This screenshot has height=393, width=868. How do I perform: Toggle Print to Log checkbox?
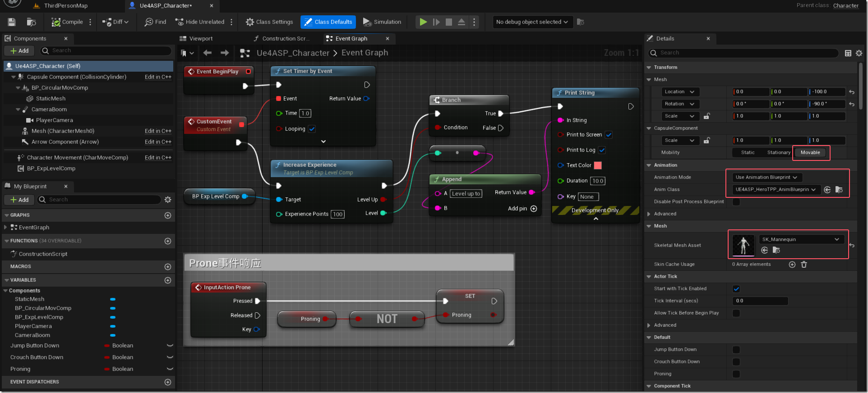point(602,150)
